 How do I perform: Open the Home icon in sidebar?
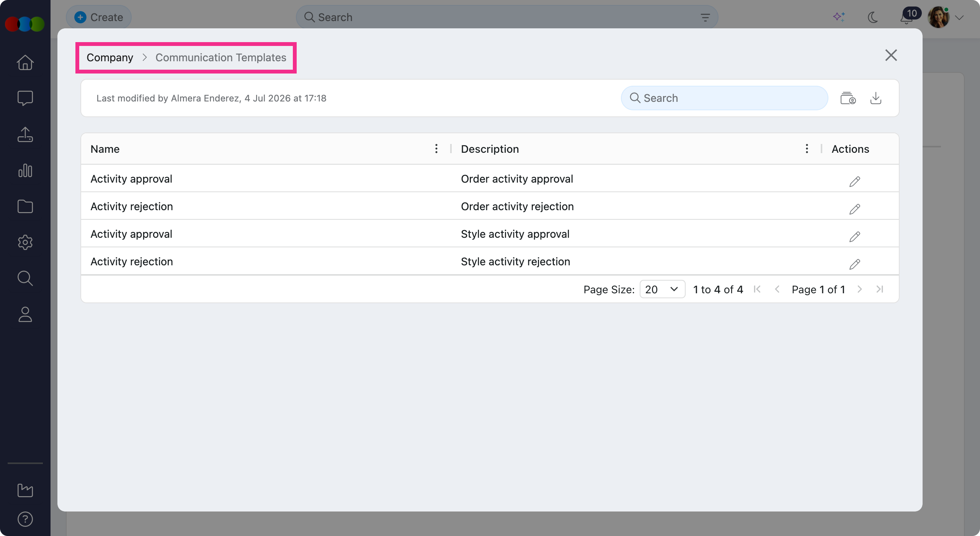tap(25, 62)
